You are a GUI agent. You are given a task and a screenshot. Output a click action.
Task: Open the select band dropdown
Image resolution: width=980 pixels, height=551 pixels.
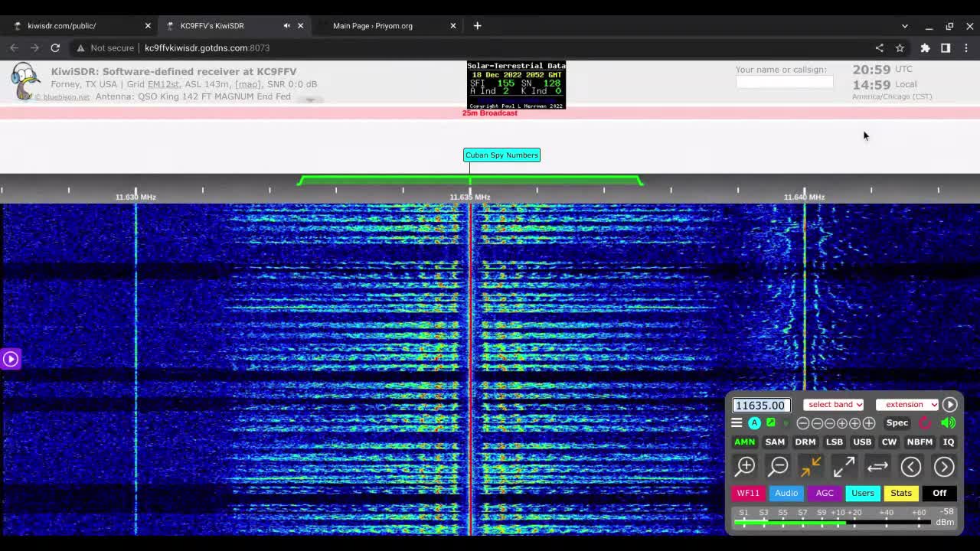pos(834,404)
